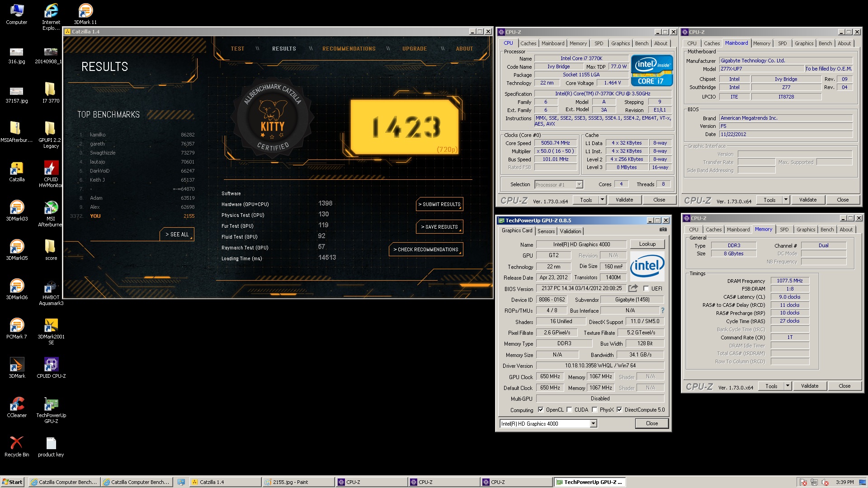Toggle the OpenCL computing checkbox
Image resolution: width=868 pixels, height=488 pixels.
541,410
